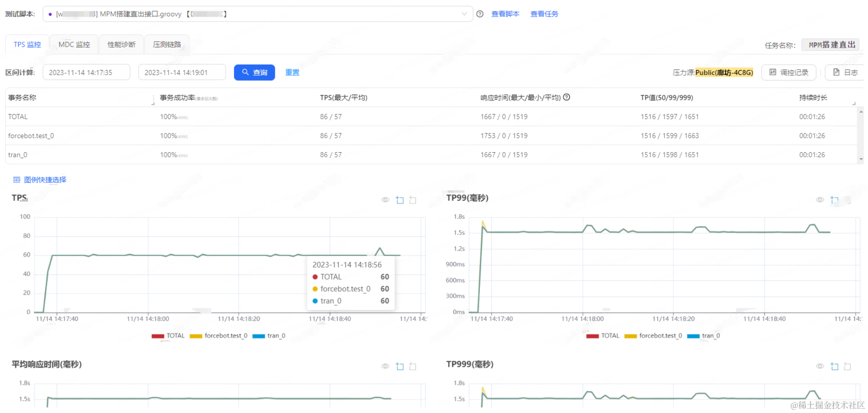
Task: Select the tran_0 table row
Action: point(431,154)
